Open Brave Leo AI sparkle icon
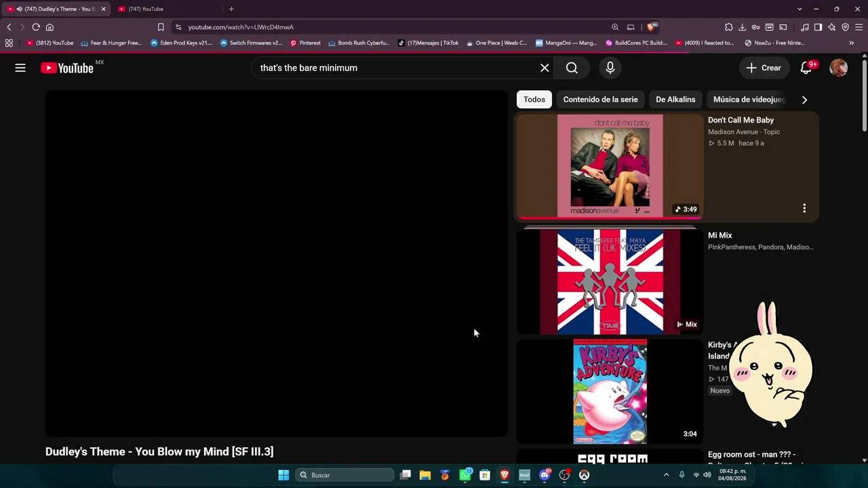868x488 pixels. (x=832, y=27)
